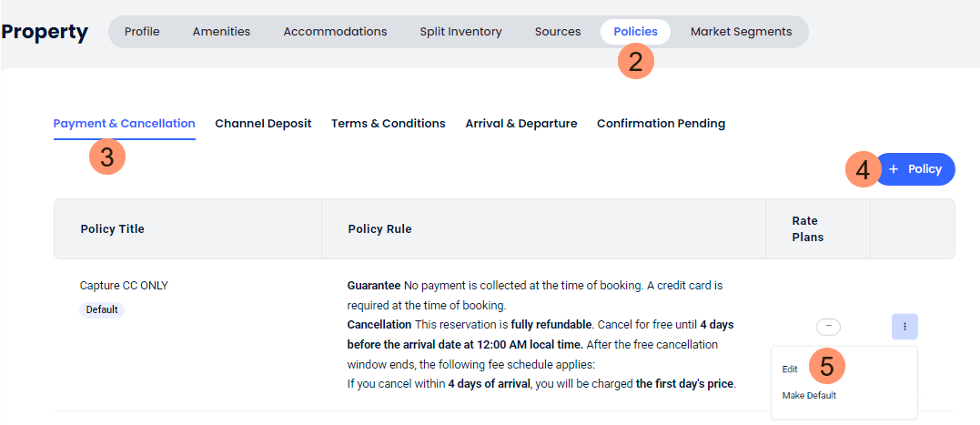Select the Payment & Cancellation sub-tab

tap(124, 124)
